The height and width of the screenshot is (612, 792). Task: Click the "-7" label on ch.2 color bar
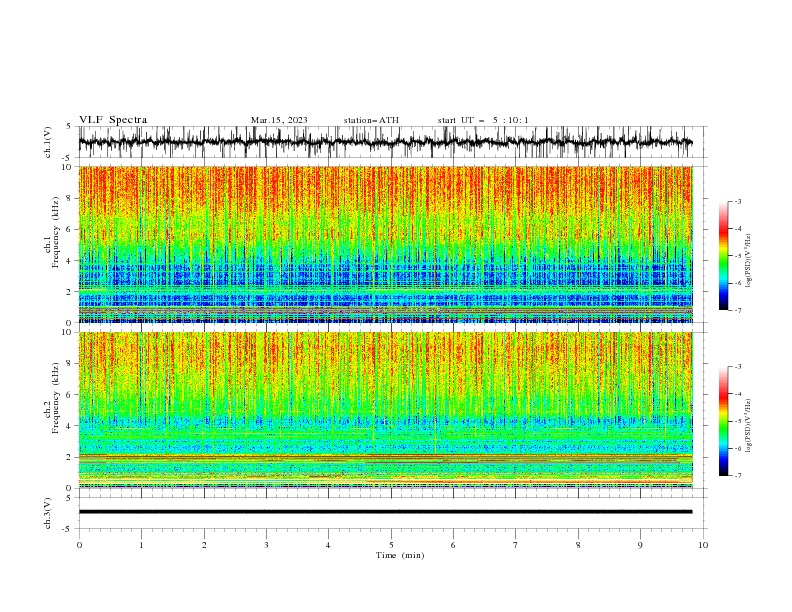pyautogui.click(x=738, y=476)
